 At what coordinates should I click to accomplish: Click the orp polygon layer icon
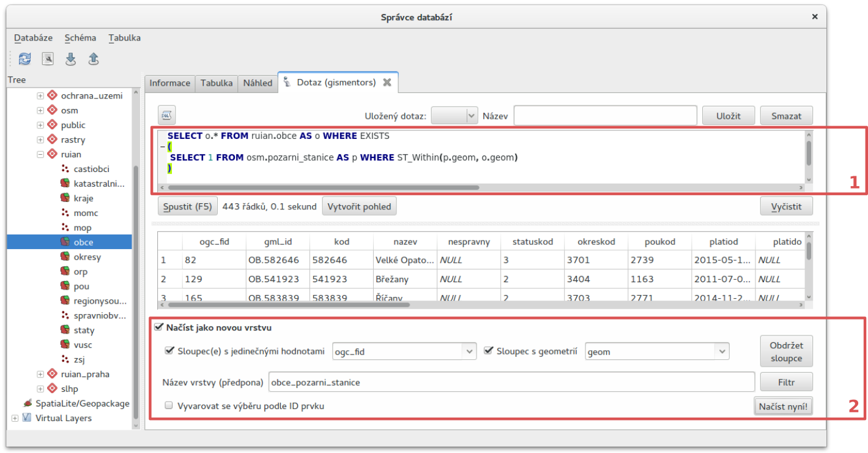click(x=65, y=272)
